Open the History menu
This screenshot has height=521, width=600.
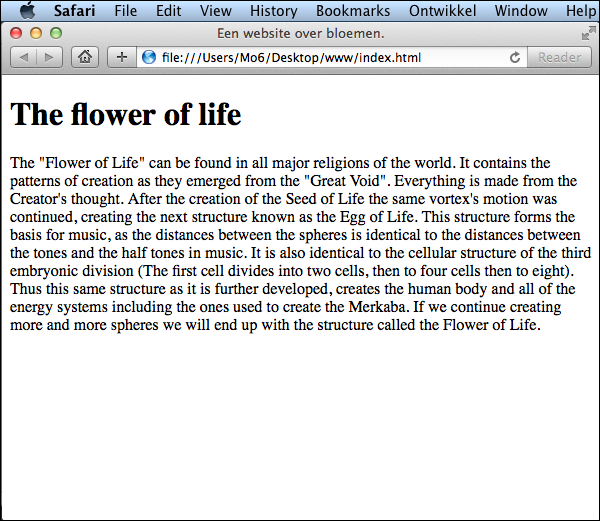tap(273, 11)
